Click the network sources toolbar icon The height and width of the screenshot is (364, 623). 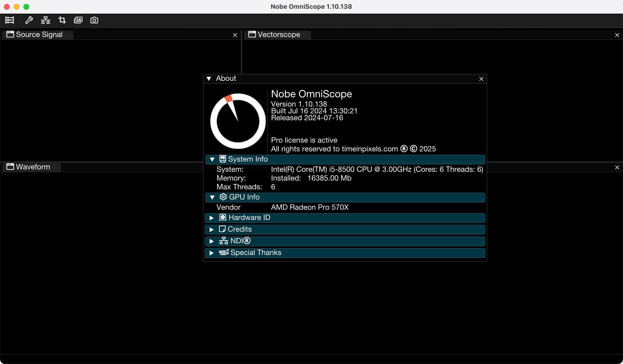[45, 20]
